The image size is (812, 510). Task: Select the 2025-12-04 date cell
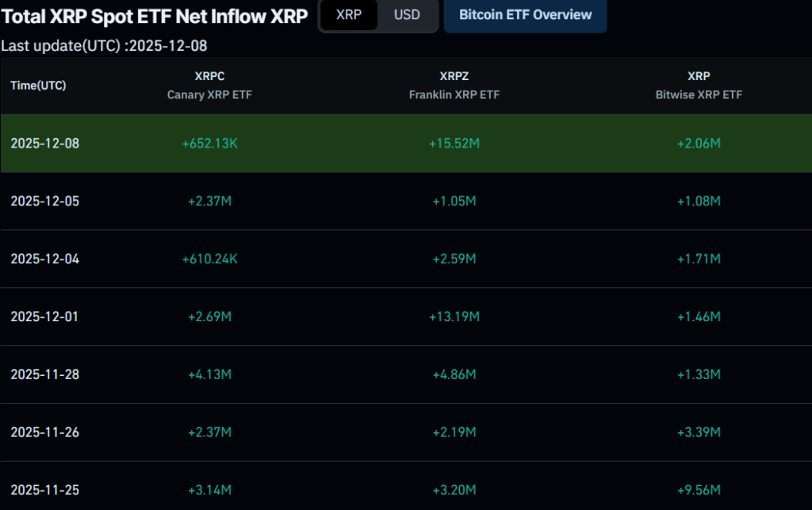click(x=45, y=259)
